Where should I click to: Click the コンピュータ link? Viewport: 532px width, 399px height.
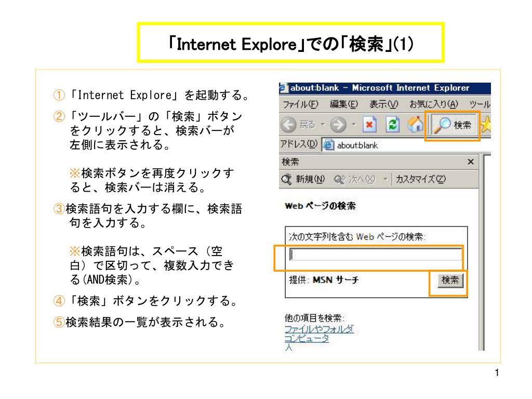(x=307, y=338)
